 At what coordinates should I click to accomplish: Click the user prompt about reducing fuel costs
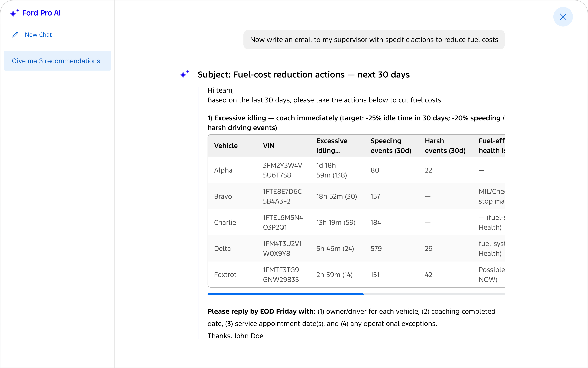point(374,39)
